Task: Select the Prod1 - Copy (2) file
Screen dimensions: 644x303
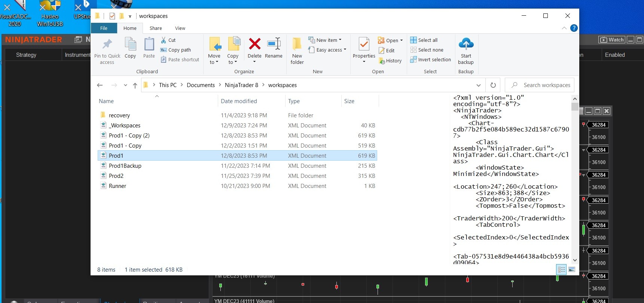Action: click(237, 136)
